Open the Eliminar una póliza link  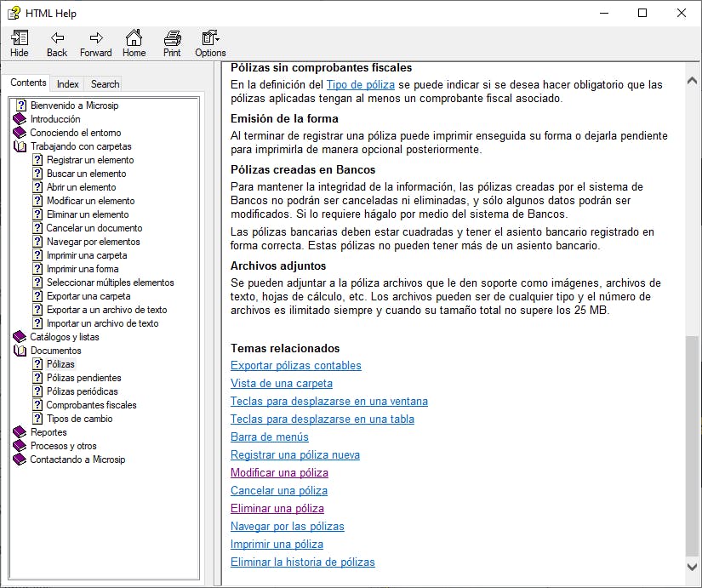point(277,509)
